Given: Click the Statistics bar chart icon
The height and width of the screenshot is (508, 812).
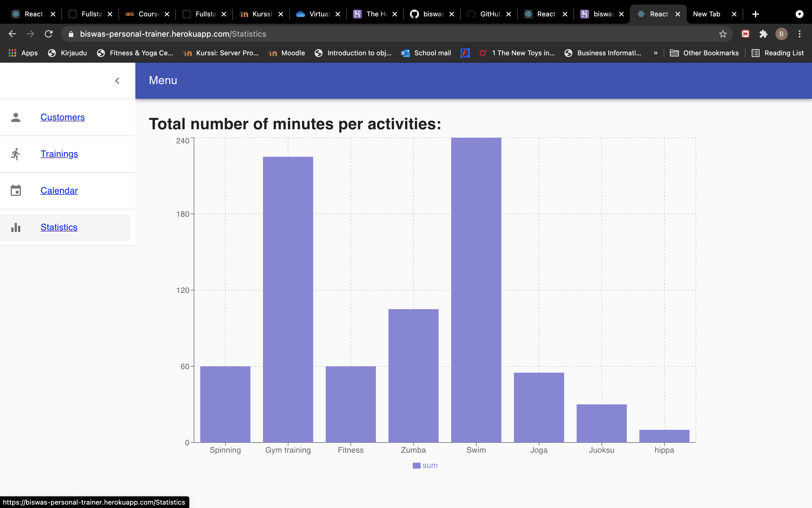Looking at the screenshot, I should (x=16, y=227).
